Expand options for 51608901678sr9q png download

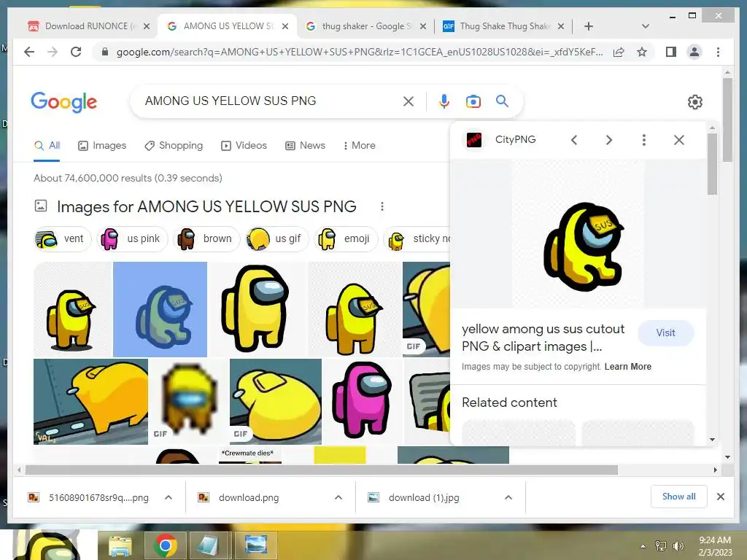click(x=169, y=497)
